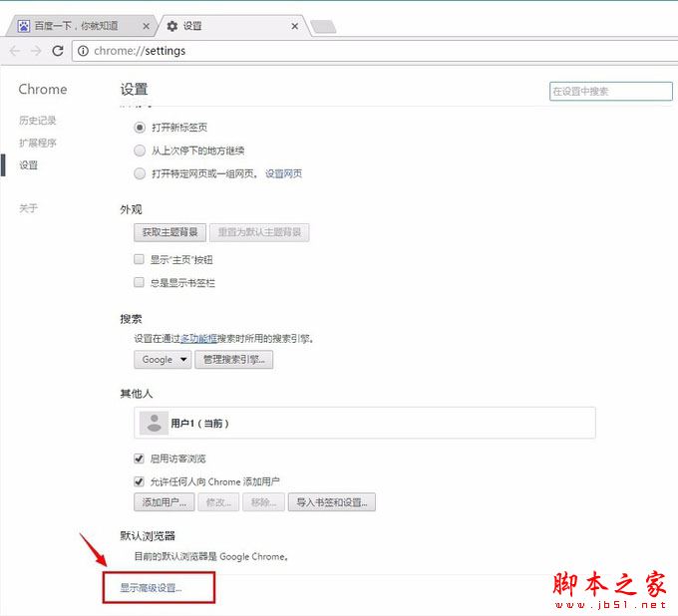The height and width of the screenshot is (616, 678).
Task: Uncheck 允许任何人向 Chrome 添加用户
Action: click(139, 481)
